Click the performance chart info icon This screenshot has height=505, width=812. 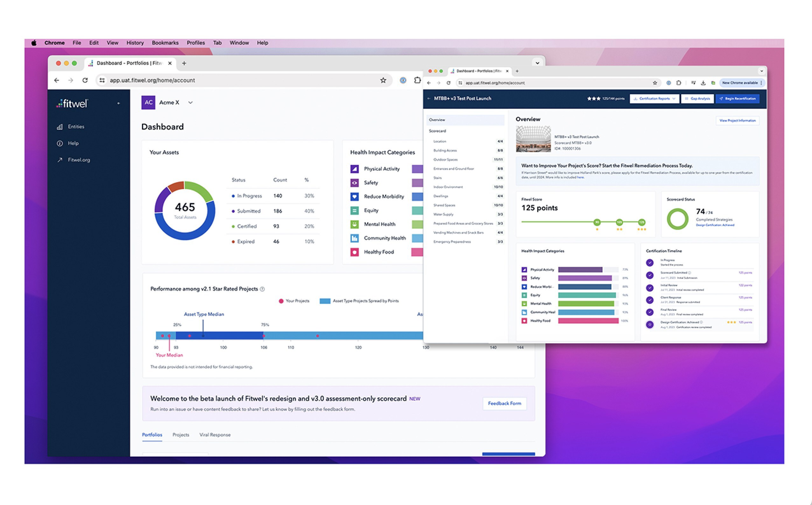(x=262, y=289)
